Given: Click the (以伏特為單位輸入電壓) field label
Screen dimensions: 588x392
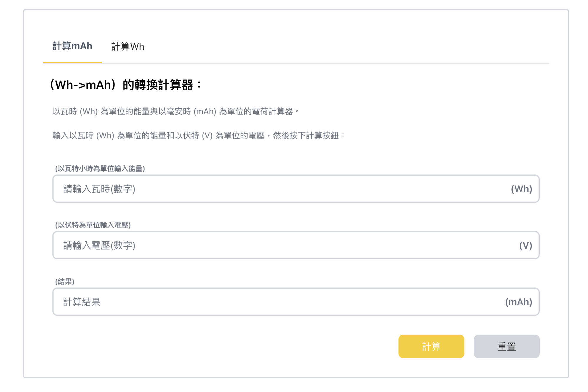Looking at the screenshot, I should 93,225.
